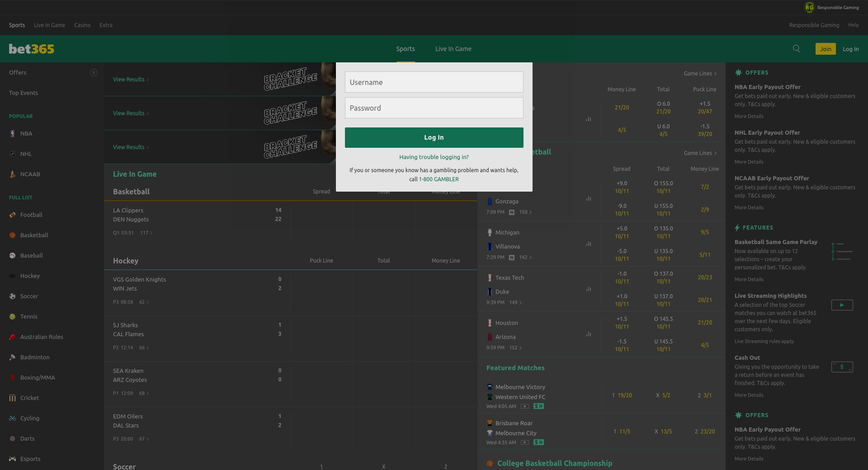The height and width of the screenshot is (470, 868).
Task: Toggle the Offers sidebar indicator icon
Action: point(94,73)
